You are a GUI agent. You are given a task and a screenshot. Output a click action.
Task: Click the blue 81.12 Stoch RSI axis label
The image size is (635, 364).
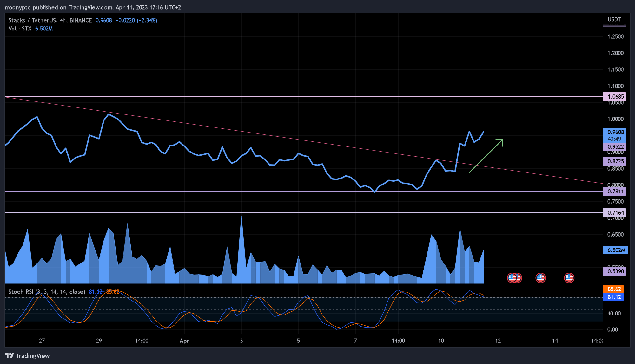tap(613, 297)
